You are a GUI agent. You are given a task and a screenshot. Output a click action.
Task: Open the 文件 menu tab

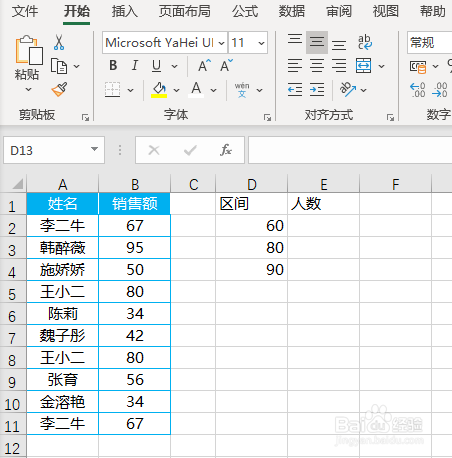coord(25,12)
